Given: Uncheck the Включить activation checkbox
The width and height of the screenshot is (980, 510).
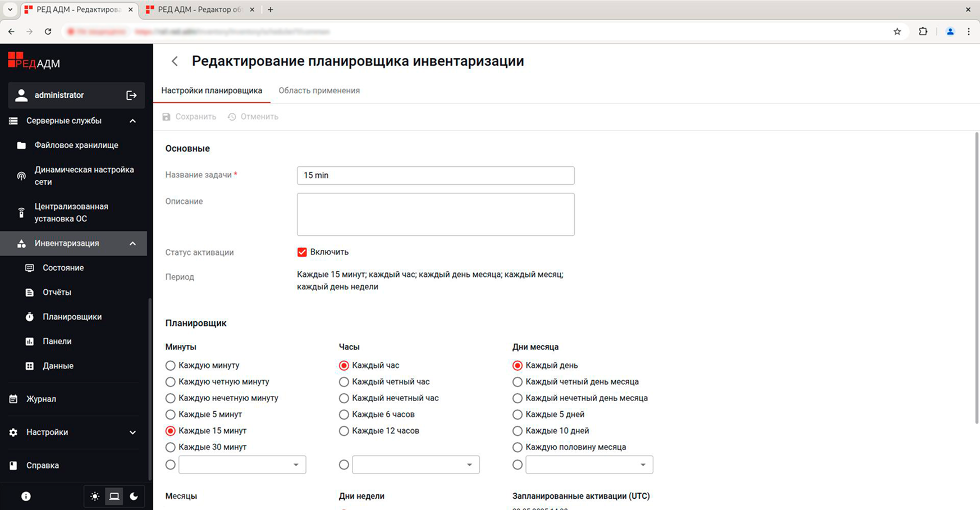Looking at the screenshot, I should tap(302, 252).
